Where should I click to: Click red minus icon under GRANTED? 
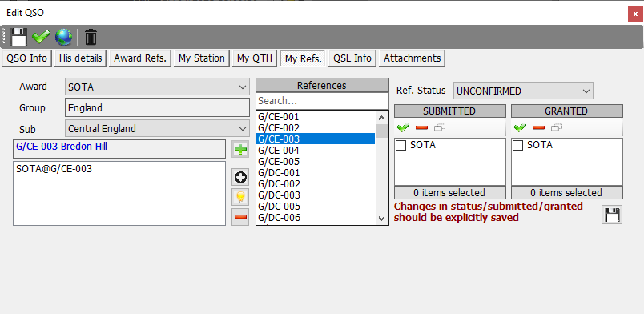[538, 128]
